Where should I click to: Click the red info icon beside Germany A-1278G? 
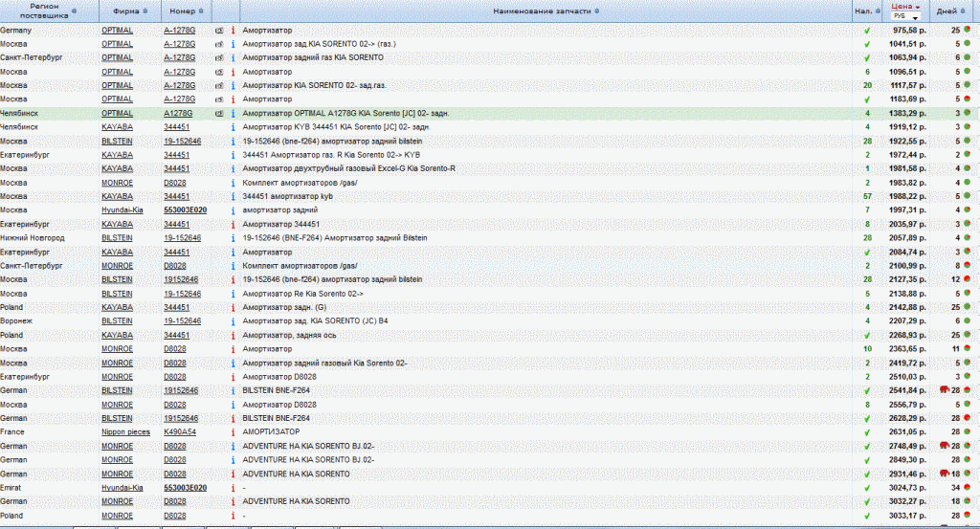[x=233, y=31]
